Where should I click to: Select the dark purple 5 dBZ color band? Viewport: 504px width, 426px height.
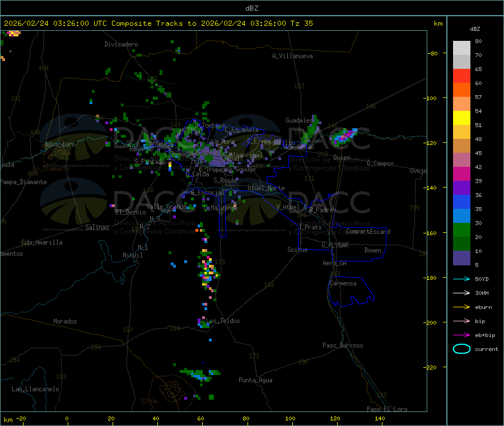(461, 258)
